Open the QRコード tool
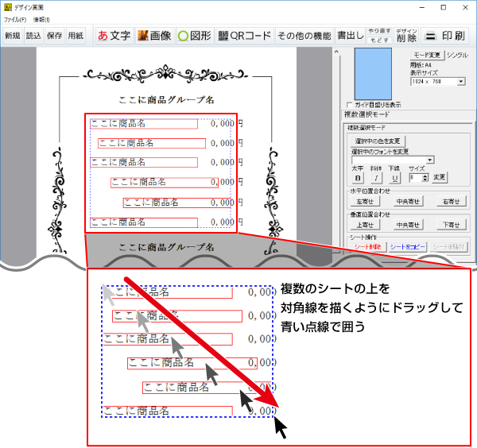 (244, 36)
